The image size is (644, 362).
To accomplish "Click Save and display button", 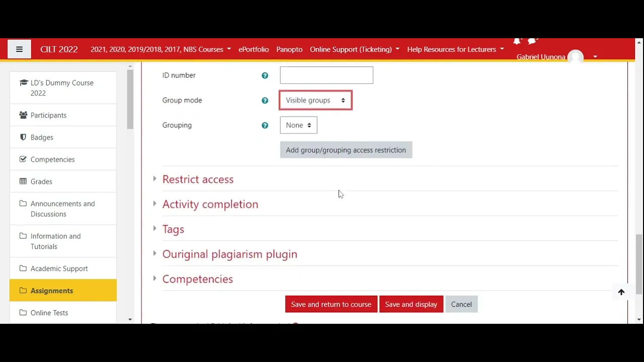I will [411, 304].
